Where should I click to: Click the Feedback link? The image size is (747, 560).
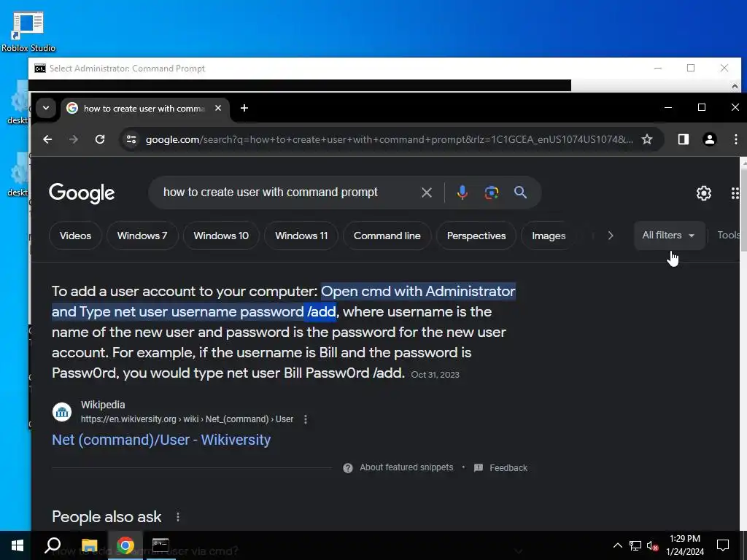500,467
